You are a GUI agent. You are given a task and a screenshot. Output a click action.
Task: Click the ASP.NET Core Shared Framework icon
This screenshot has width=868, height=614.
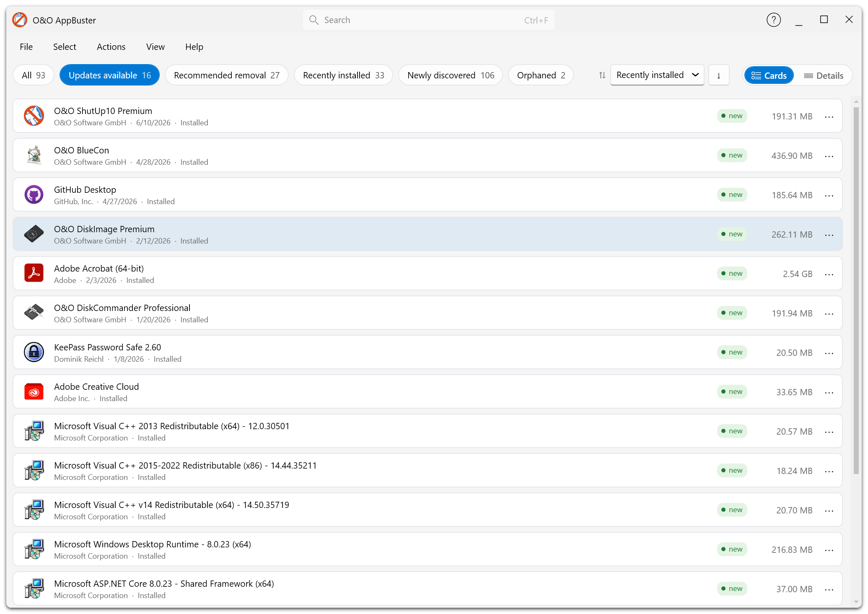tap(34, 589)
